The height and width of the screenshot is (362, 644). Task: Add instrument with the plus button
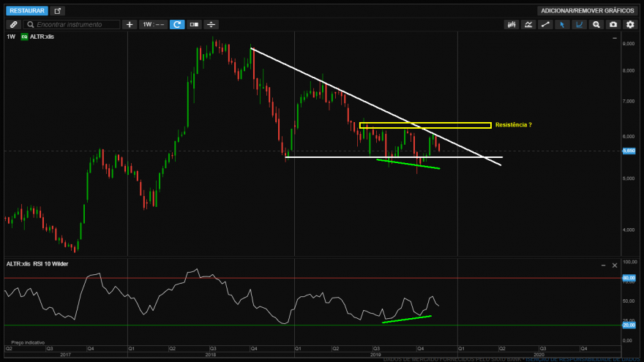[130, 25]
